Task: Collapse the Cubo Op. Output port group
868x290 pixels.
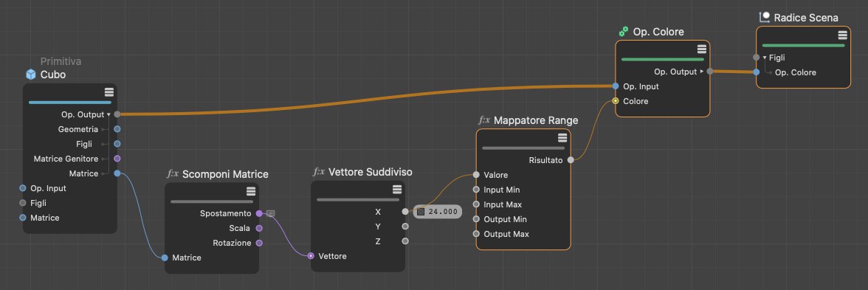Action: pyautogui.click(x=108, y=114)
